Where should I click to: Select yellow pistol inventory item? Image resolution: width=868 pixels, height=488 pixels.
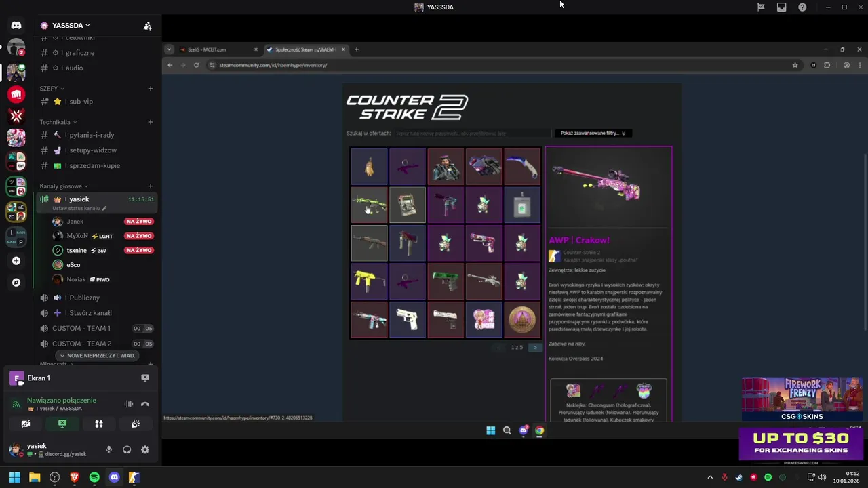369,281
